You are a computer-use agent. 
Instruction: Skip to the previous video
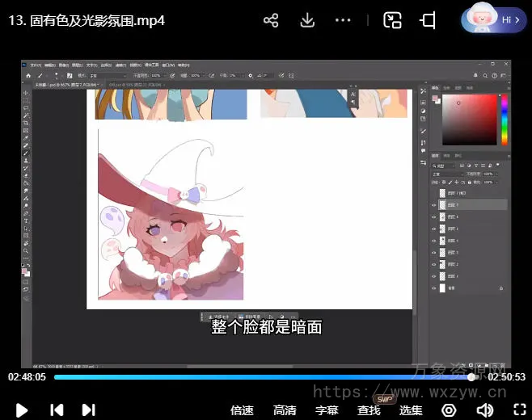[57, 410]
